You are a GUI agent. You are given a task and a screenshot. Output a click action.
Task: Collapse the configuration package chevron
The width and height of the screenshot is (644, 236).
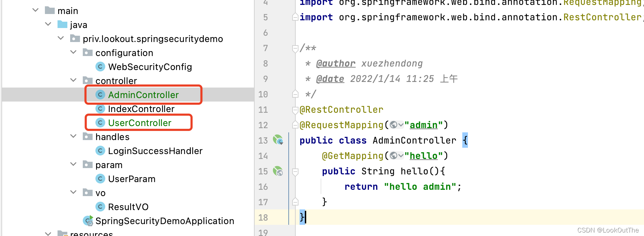click(x=73, y=52)
